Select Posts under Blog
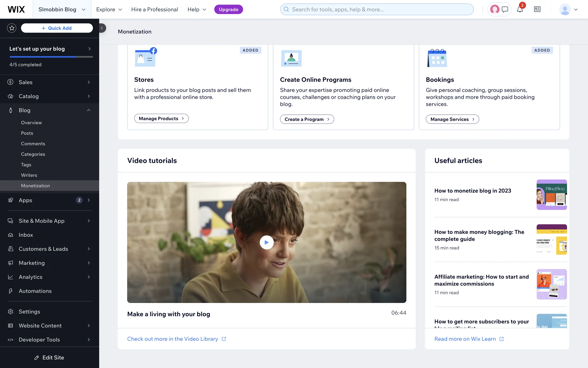Viewport: 588px width, 368px height. (27, 133)
